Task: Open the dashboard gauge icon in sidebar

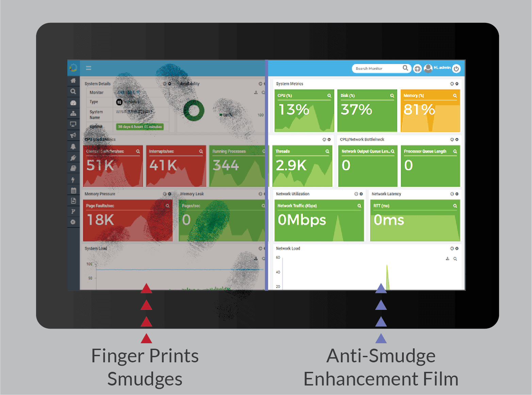Action: (x=73, y=102)
